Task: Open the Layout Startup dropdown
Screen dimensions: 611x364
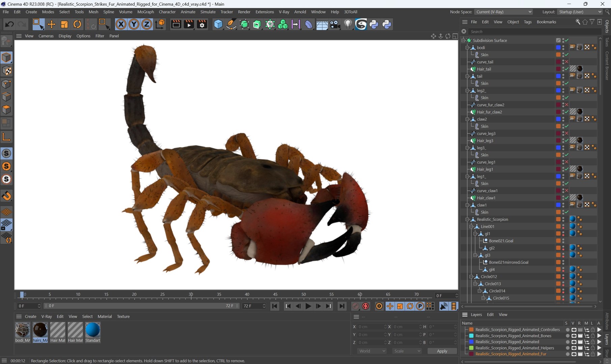Action: (x=580, y=12)
